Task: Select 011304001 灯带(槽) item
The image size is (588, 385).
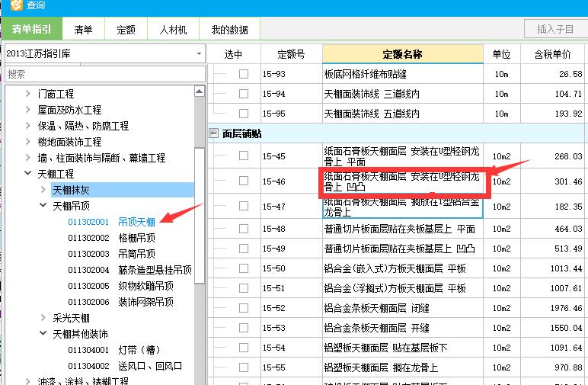Action: pyautogui.click(x=114, y=350)
